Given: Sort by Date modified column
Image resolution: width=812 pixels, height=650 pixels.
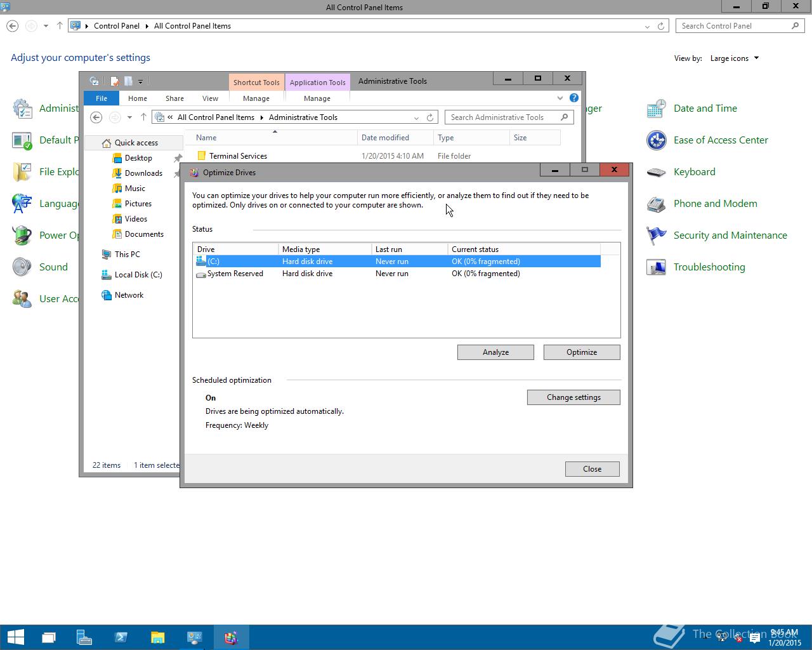Looking at the screenshot, I should point(395,138).
